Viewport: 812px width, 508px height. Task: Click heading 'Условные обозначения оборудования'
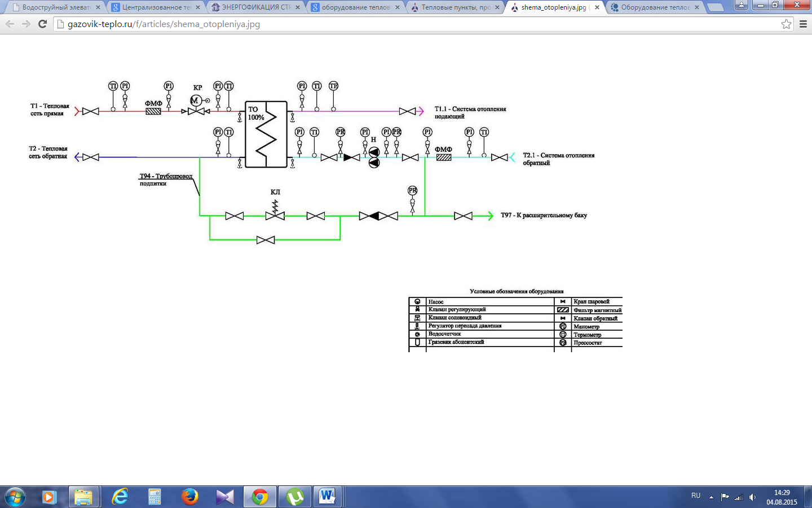pos(517,291)
